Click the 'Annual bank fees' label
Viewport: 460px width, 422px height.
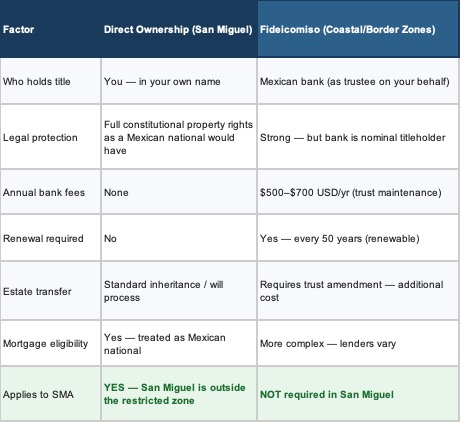44,192
